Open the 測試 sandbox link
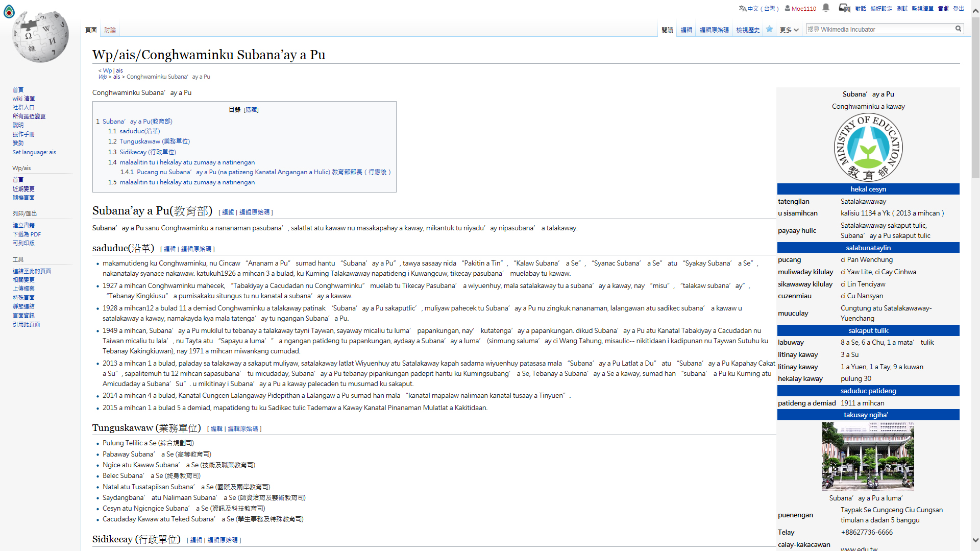This screenshot has width=980, height=551. tap(902, 9)
